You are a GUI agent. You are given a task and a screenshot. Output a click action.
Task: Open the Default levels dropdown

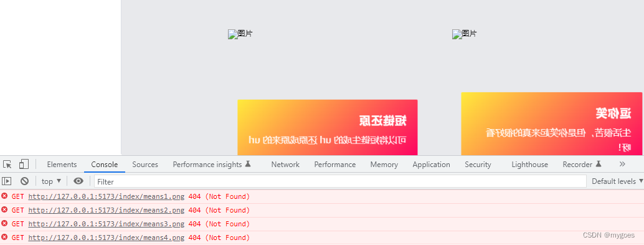click(617, 181)
